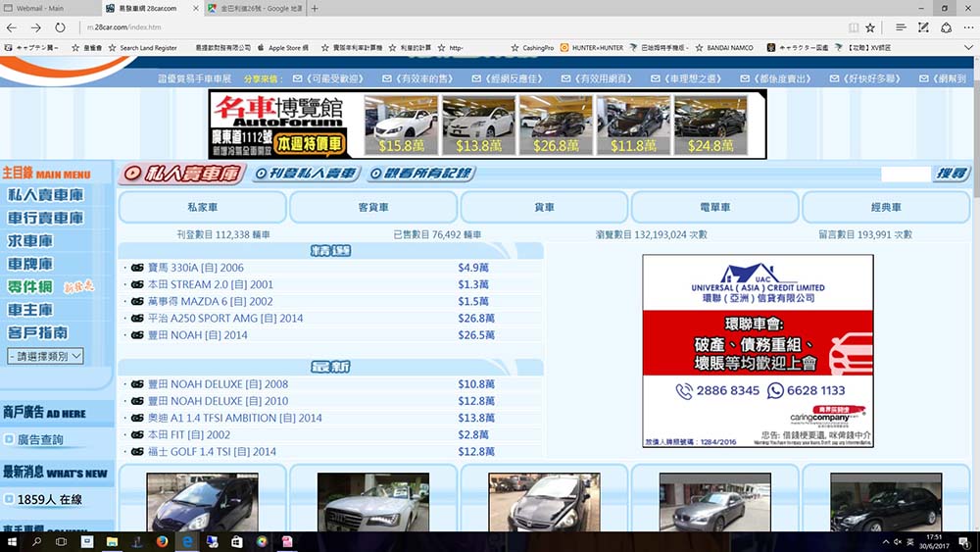980x552 pixels.
Task: Open Firefox from the taskbar
Action: pos(162,541)
